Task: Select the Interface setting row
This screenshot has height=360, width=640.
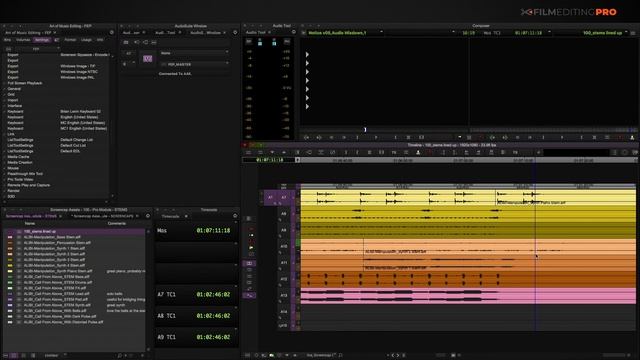Action: coord(15,106)
